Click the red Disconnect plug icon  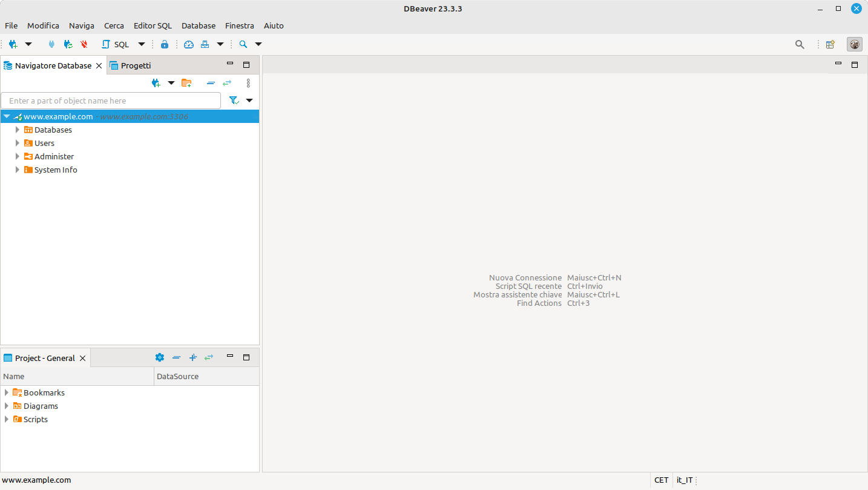coord(84,44)
